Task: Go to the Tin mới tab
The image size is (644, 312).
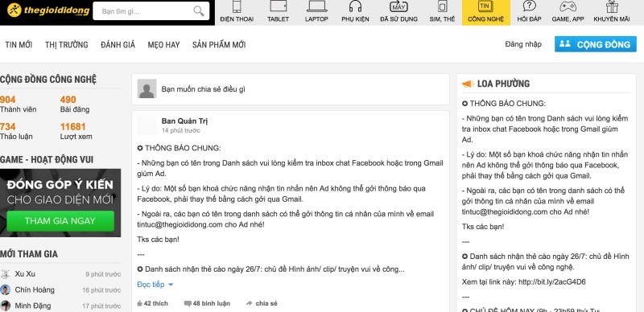Action: [19, 45]
